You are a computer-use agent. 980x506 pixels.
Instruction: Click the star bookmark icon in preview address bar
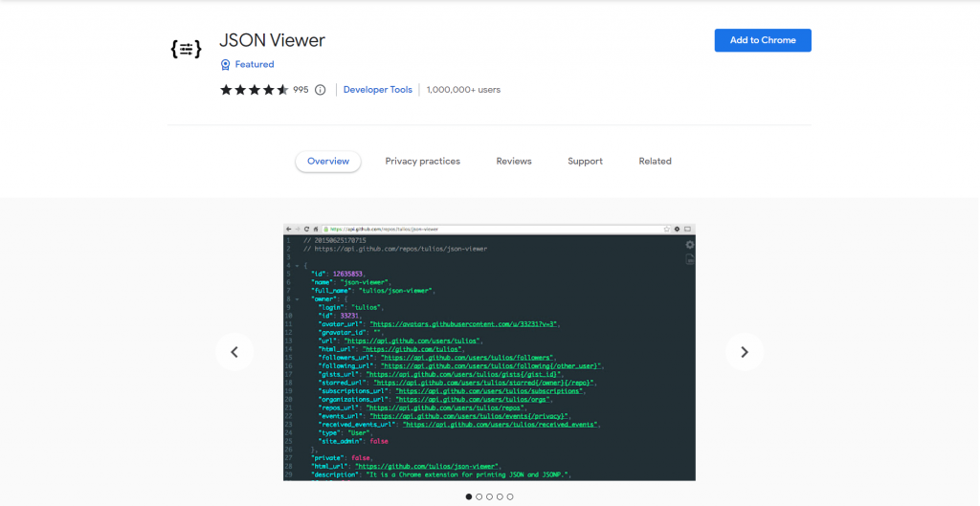point(667,230)
